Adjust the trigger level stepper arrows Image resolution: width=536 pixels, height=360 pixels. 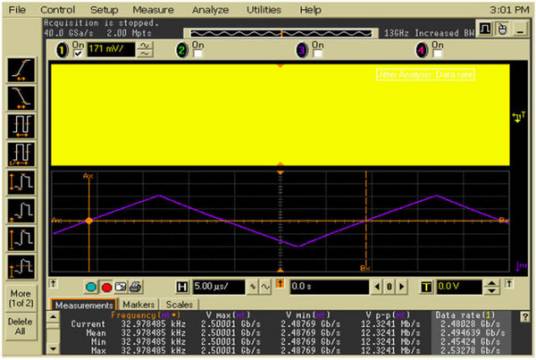point(492,287)
